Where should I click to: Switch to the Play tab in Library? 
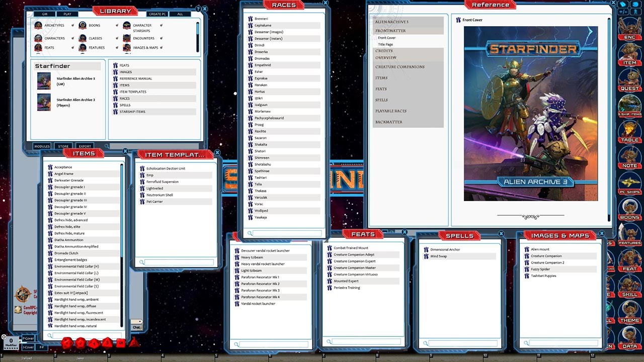67,14
